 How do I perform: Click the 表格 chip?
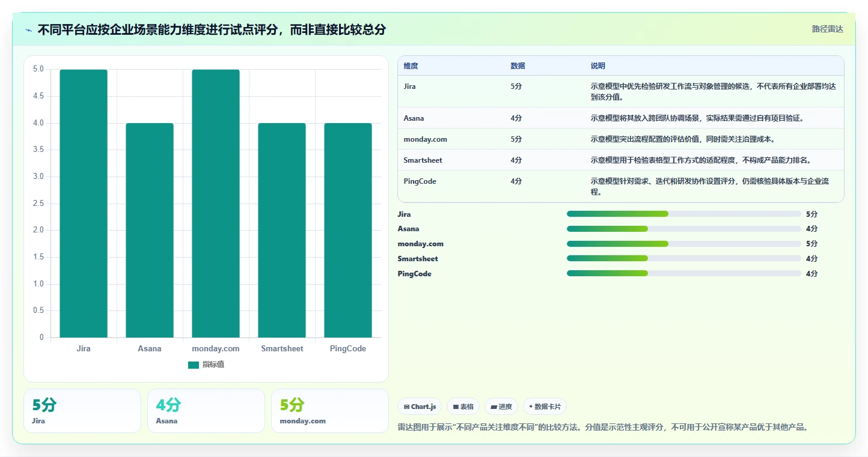click(463, 407)
